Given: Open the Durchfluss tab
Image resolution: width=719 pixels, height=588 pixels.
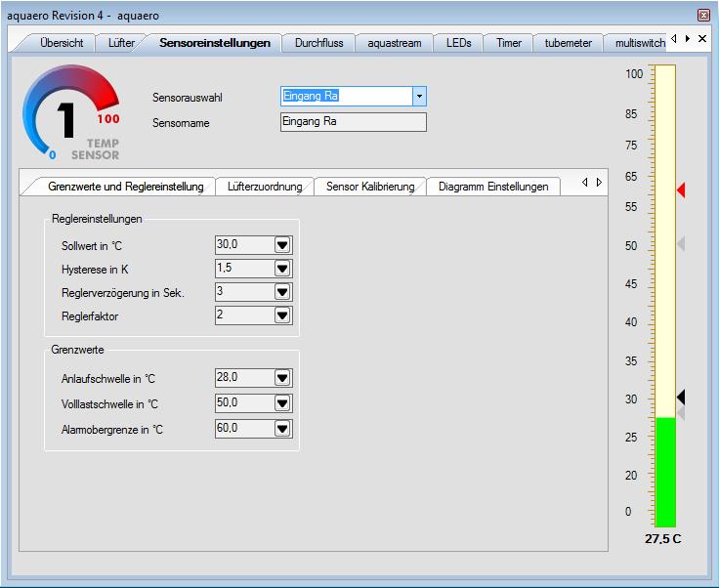Looking at the screenshot, I should (319, 43).
